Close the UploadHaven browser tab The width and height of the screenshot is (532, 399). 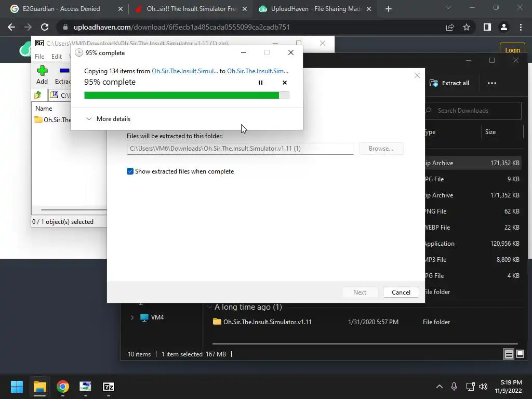369,9
